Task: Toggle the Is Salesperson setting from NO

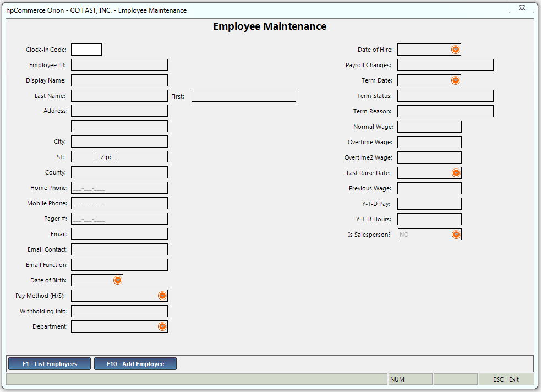Action: 456,234
